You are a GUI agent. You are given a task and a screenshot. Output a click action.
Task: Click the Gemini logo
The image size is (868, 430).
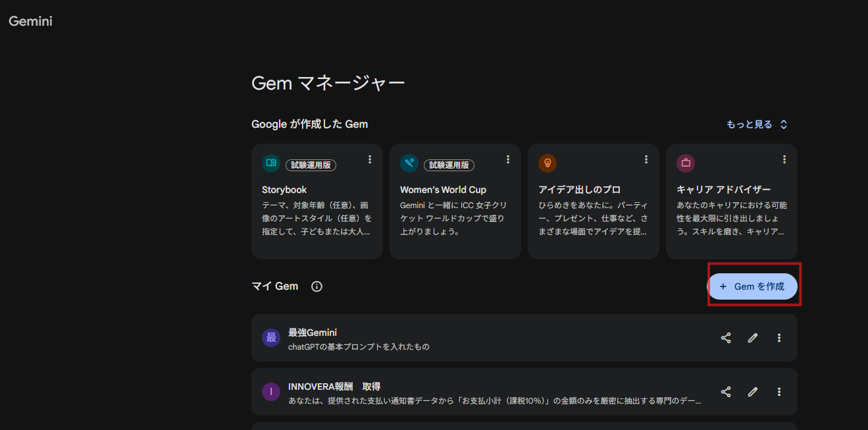click(x=30, y=20)
